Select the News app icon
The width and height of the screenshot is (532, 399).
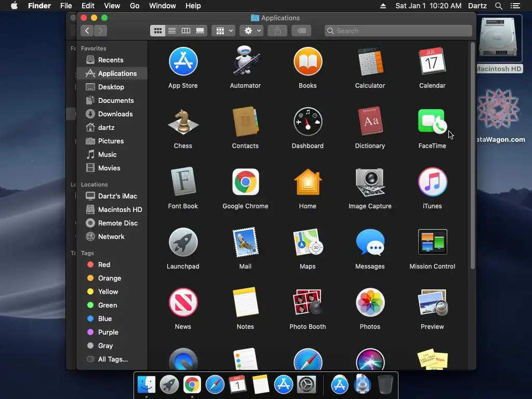[183, 302]
